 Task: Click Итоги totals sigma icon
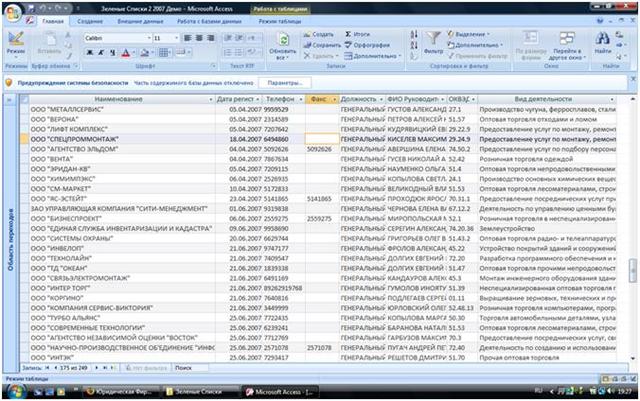(x=348, y=34)
